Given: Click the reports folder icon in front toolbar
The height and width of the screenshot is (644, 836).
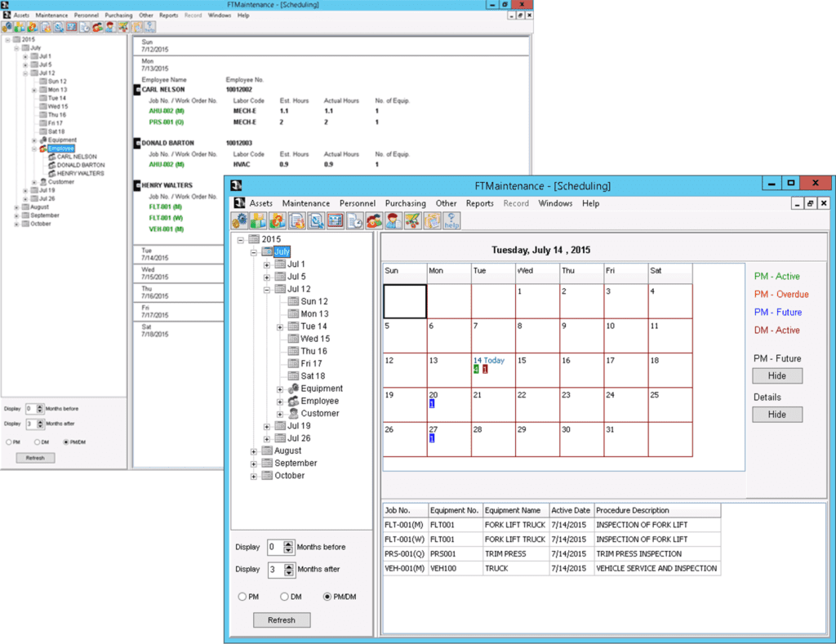Looking at the screenshot, I should pyautogui.click(x=432, y=220).
